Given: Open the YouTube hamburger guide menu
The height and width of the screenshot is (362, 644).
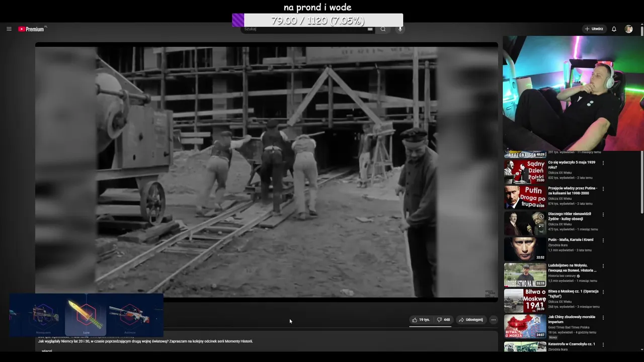Looking at the screenshot, I should 9,29.
